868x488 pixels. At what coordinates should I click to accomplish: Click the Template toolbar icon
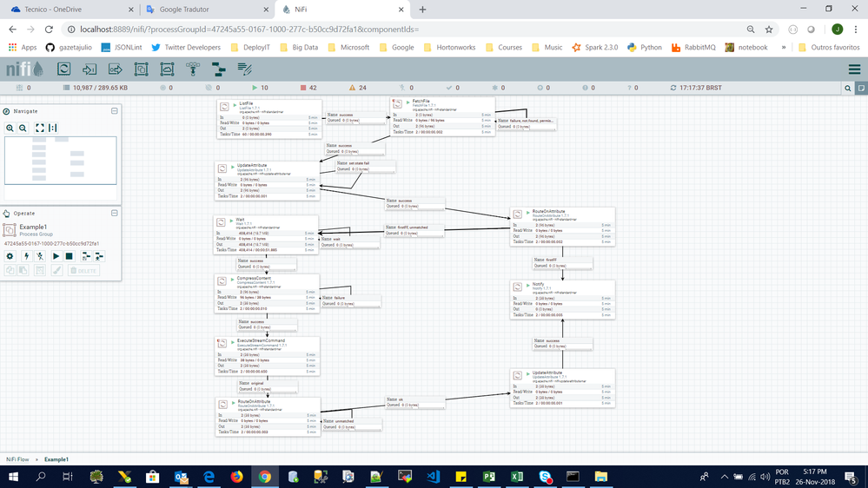click(219, 69)
